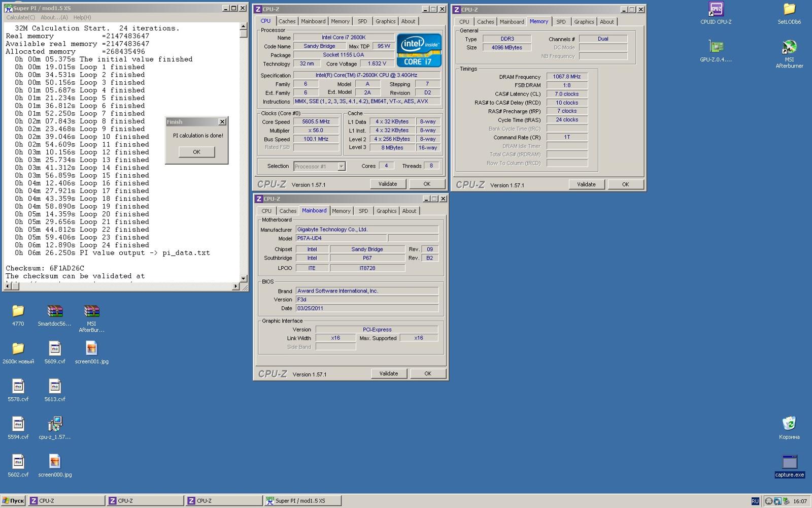This screenshot has height=508, width=812.
Task: Click Super PI horizontal scrollbar left arrow
Action: point(7,287)
